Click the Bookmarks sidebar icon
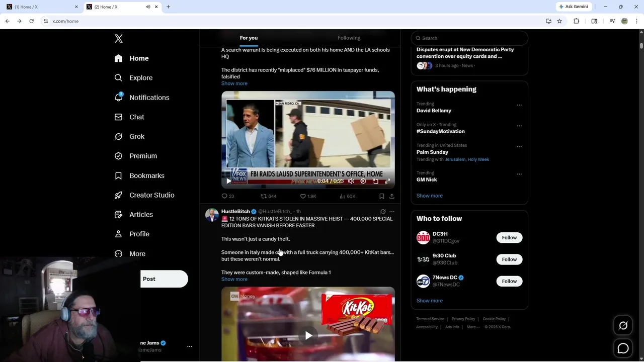 (x=118, y=175)
